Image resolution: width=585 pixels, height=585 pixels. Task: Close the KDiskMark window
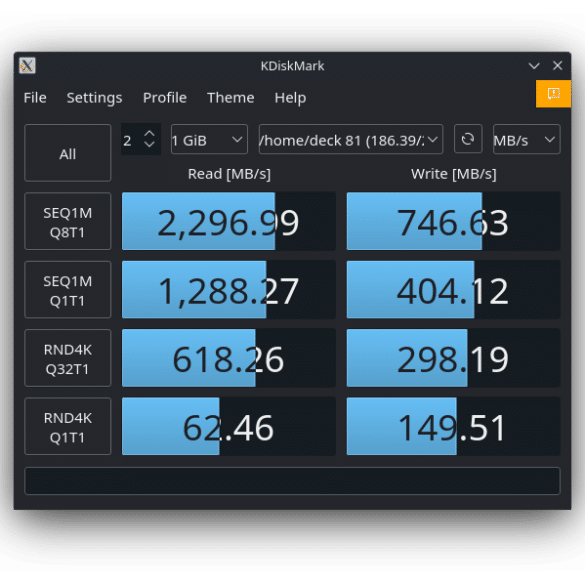click(x=557, y=66)
